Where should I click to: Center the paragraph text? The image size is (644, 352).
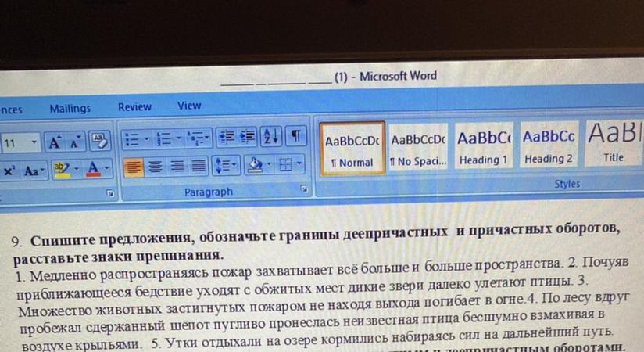pyautogui.click(x=156, y=167)
